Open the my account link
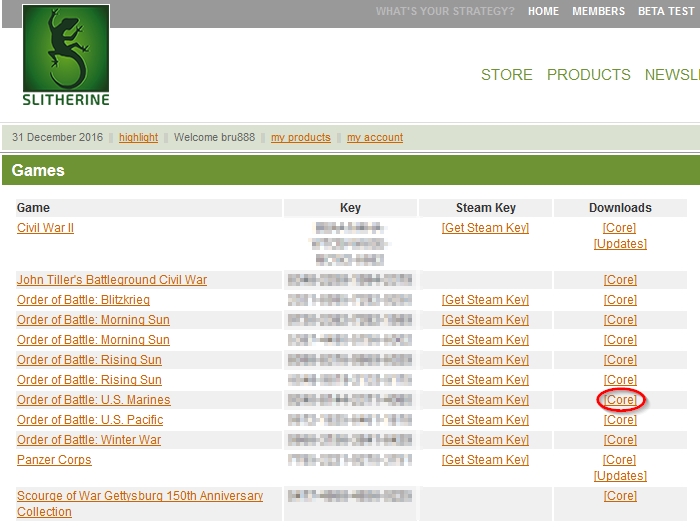Screen dimensions: 700x527 [x=375, y=138]
